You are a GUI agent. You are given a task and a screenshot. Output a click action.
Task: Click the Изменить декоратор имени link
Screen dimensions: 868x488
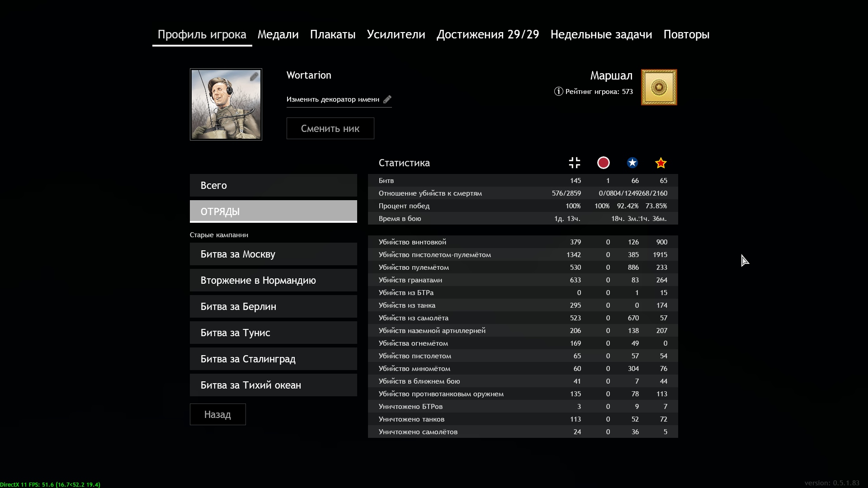coord(333,99)
